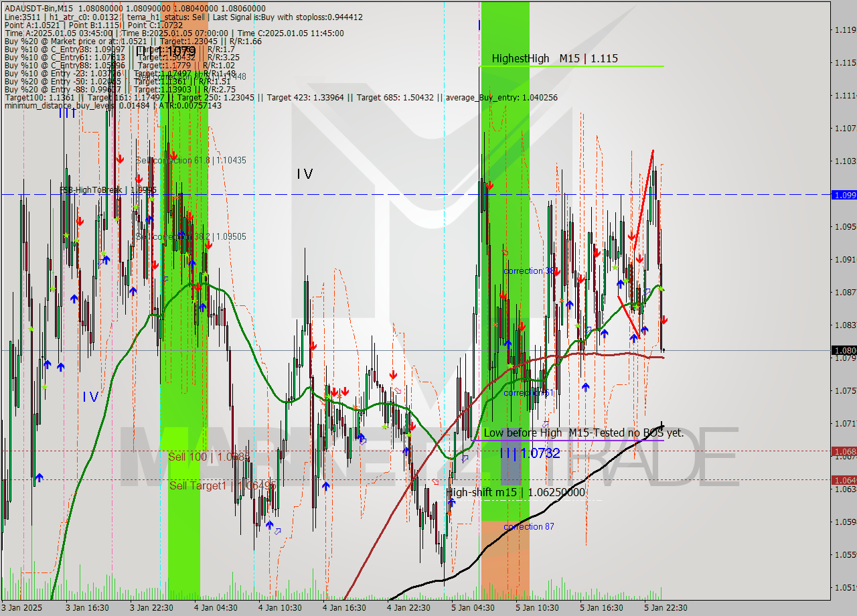The height and width of the screenshot is (616, 857).
Task: Click the 1.091 price axis label
Action: click(845, 260)
